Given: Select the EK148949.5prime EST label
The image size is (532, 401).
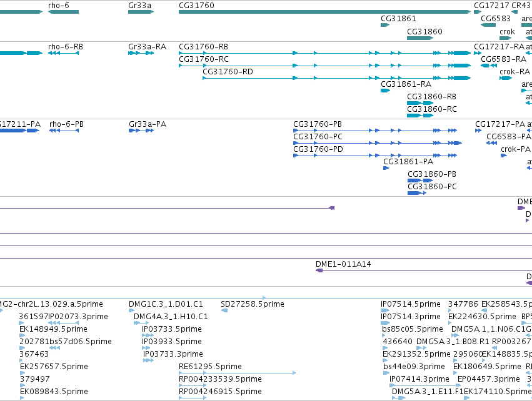Looking at the screenshot, I should tap(54, 329).
